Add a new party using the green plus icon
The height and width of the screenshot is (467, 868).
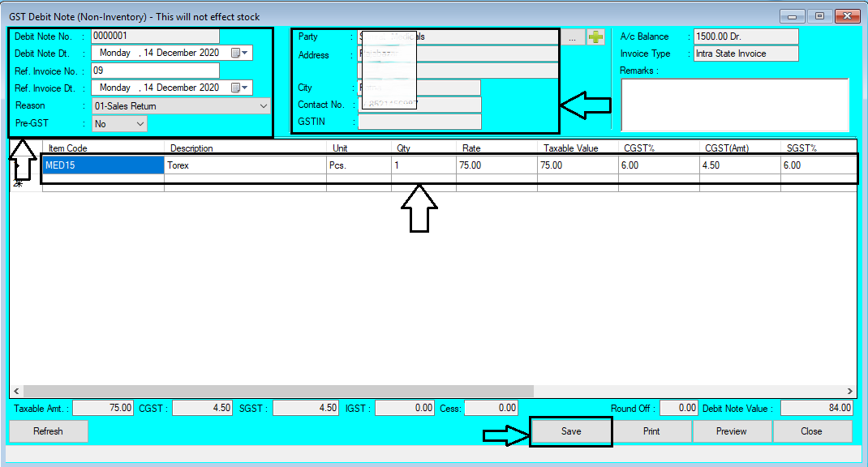point(595,36)
